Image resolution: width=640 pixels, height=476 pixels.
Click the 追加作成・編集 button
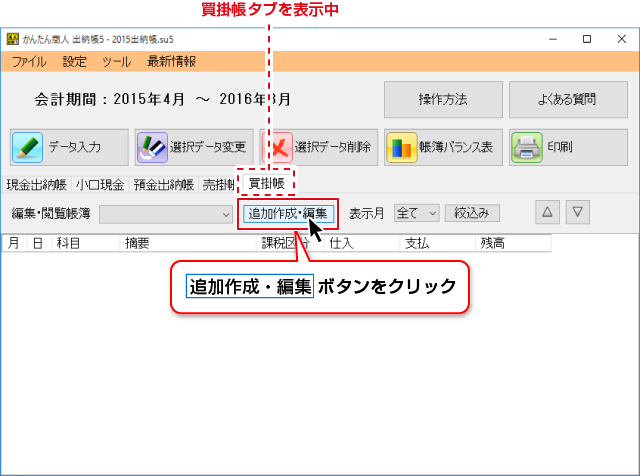point(288,214)
